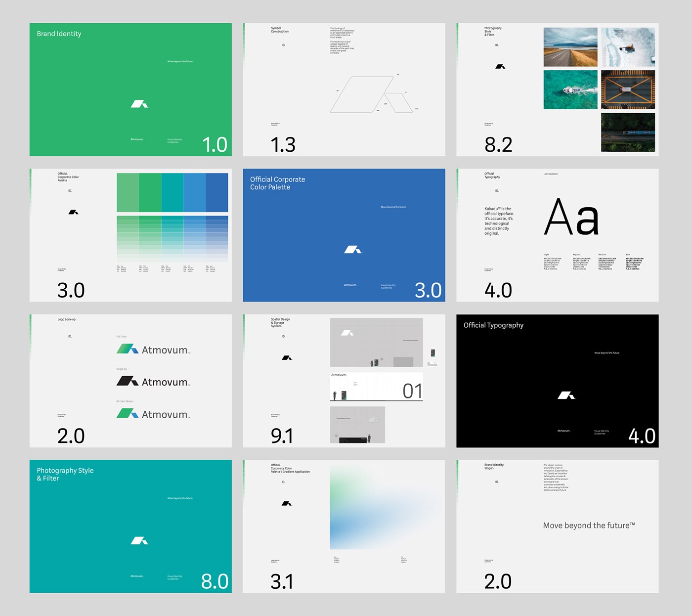Click the large "Aa" typeface specimen
The height and width of the screenshot is (616, 692).
(x=571, y=218)
